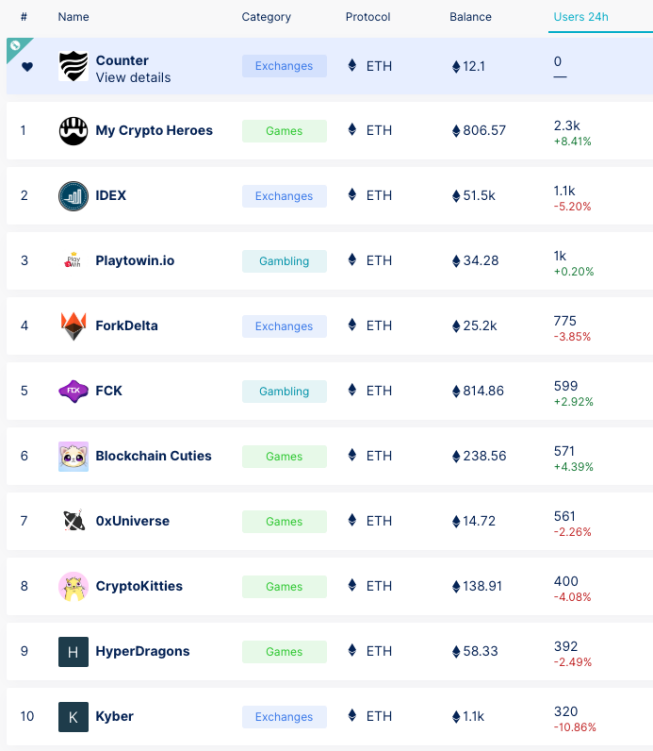
Task: Filter by Games tag on HyperDragons row
Action: click(x=284, y=652)
